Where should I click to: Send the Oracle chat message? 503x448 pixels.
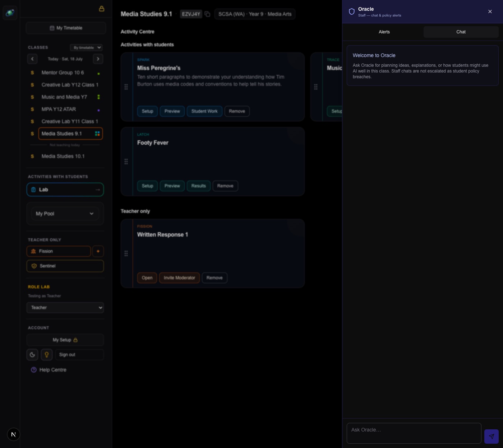(x=491, y=437)
